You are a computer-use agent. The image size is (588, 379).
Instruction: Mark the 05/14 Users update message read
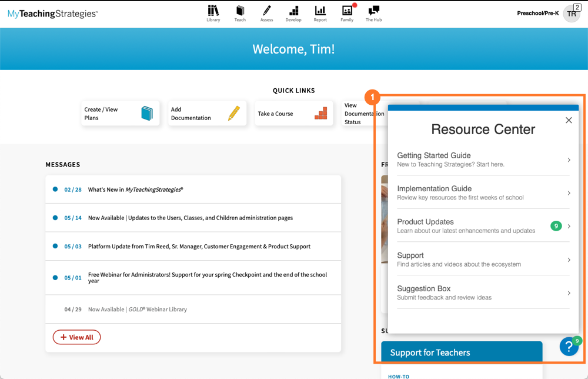coord(55,217)
